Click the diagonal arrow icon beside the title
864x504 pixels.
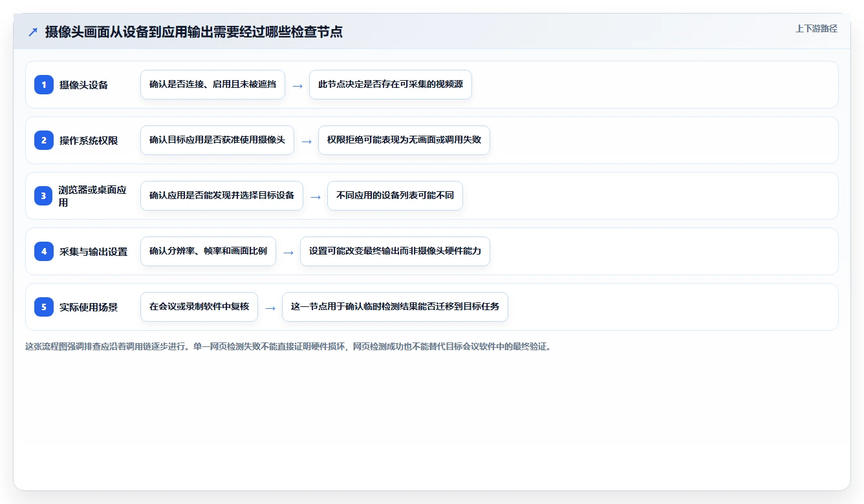(33, 32)
